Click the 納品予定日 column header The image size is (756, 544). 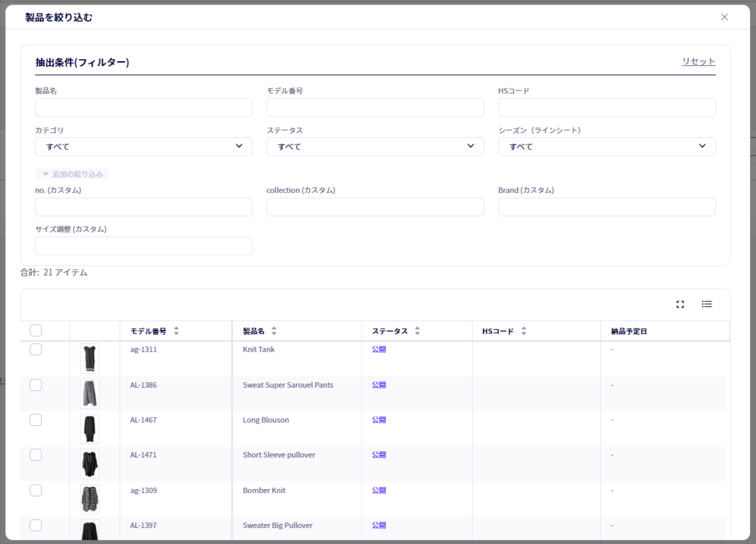click(x=628, y=331)
